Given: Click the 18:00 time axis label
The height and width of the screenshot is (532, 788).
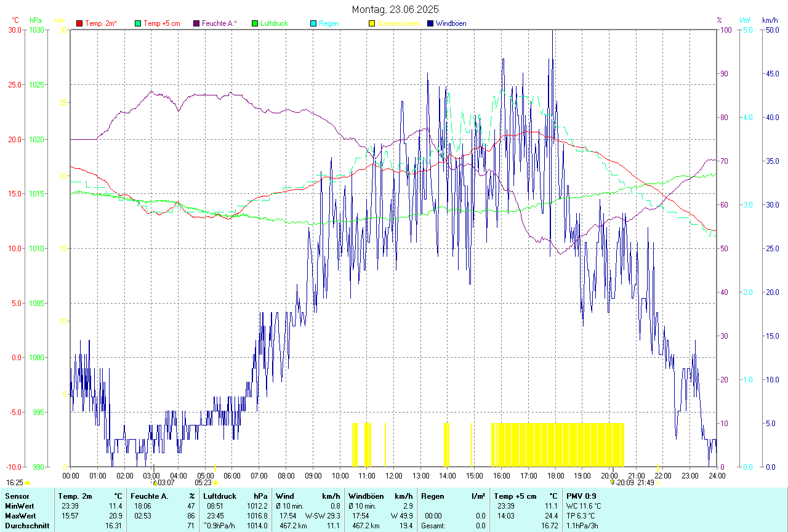Looking at the screenshot, I should point(555,475).
